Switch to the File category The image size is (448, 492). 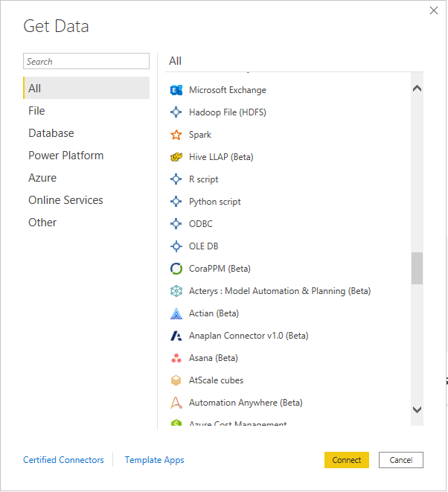[x=86, y=111]
